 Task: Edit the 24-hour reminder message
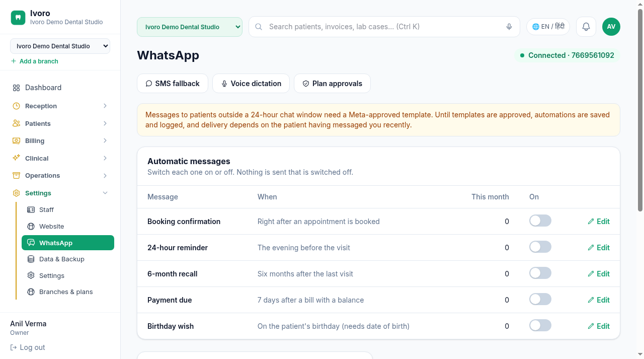coord(599,248)
